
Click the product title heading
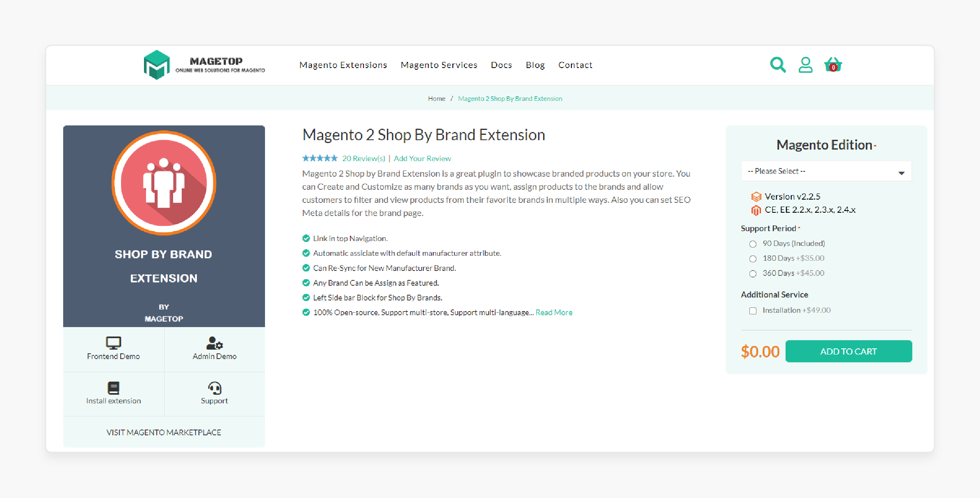tap(424, 135)
